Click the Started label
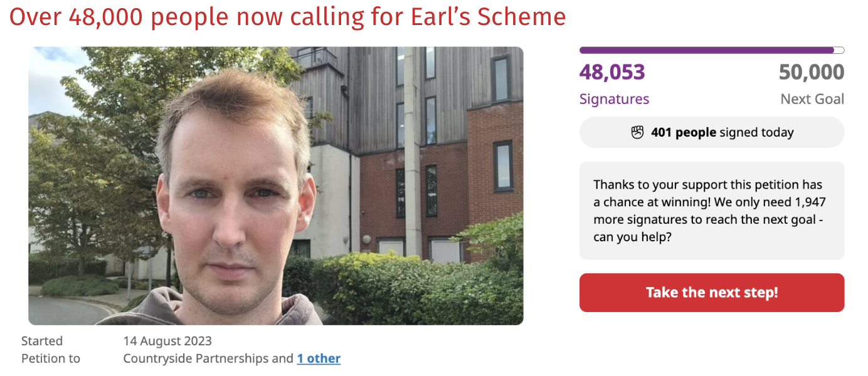The image size is (868, 376). pos(42,341)
